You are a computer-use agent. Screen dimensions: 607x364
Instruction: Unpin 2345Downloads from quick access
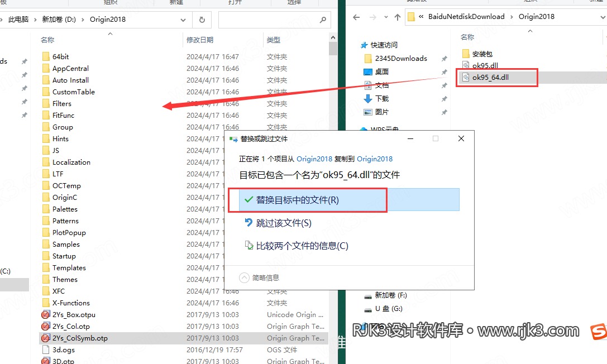pos(444,59)
